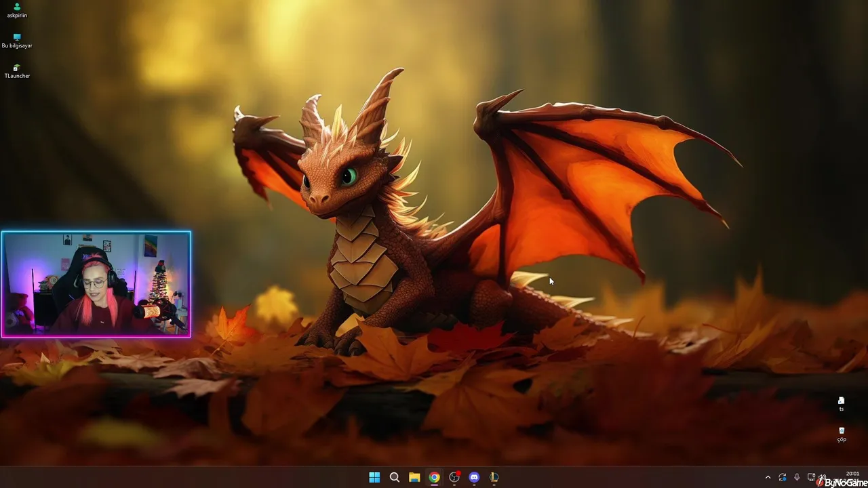Open the 20:01 clock in the system tray
868x488 pixels.
(x=852, y=474)
